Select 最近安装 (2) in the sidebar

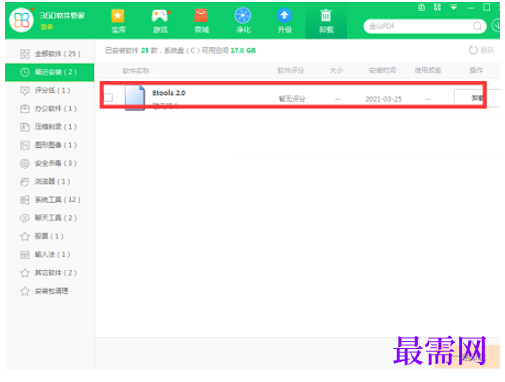click(50, 72)
